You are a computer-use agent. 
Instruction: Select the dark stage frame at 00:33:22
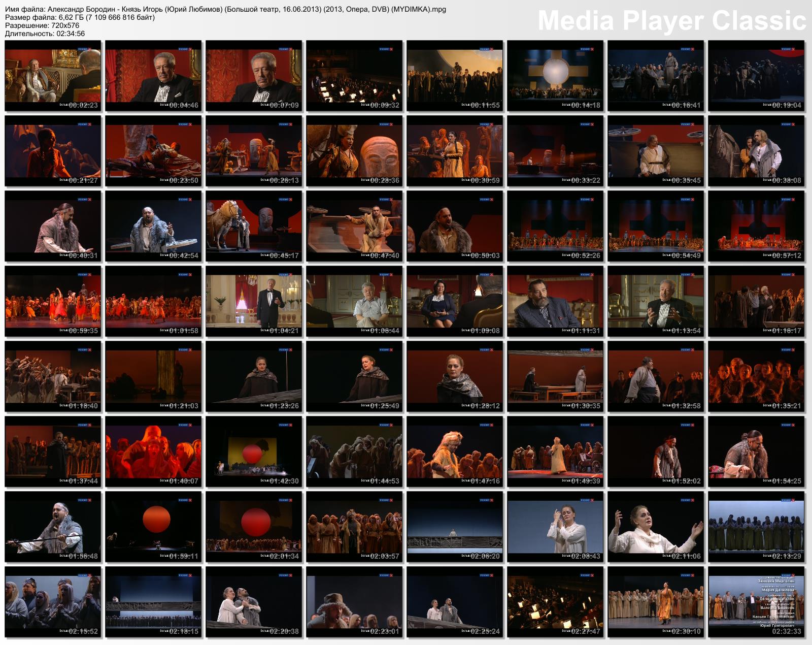(555, 151)
